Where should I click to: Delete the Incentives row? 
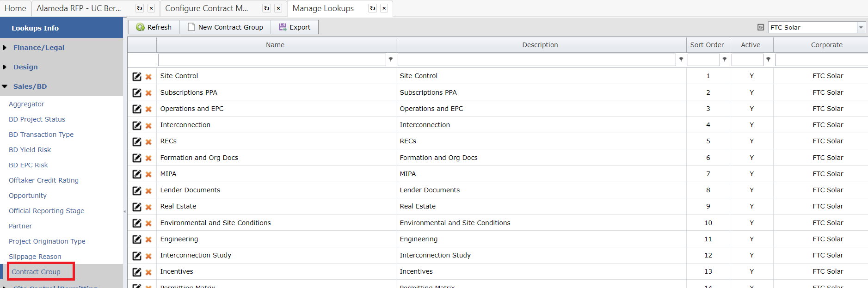148,272
